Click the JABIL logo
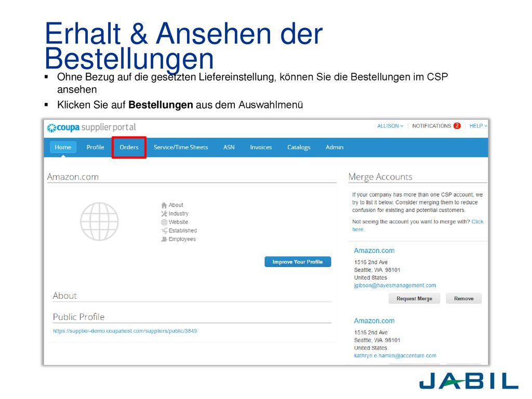 coord(469,381)
